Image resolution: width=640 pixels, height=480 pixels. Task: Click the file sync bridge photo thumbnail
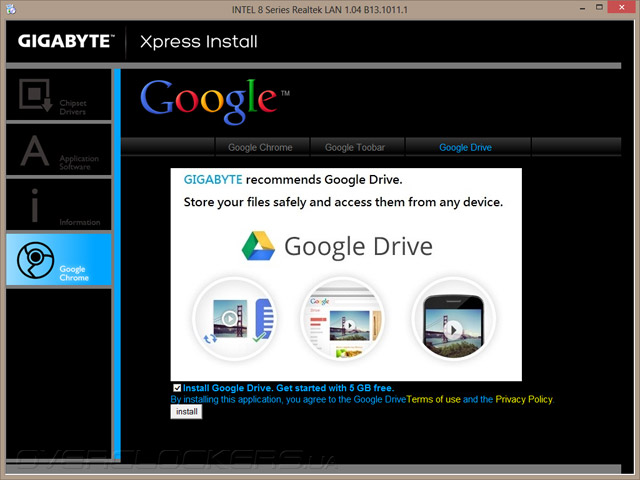234,319
